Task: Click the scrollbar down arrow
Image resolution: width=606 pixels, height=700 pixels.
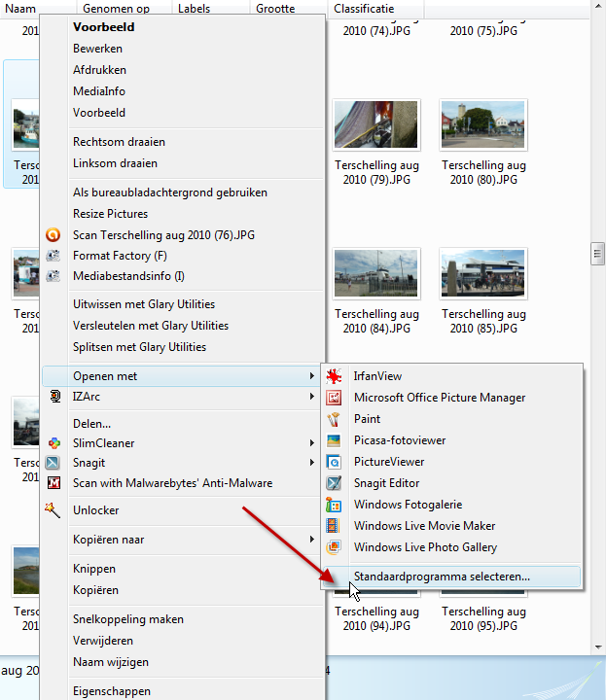Action: (597, 647)
